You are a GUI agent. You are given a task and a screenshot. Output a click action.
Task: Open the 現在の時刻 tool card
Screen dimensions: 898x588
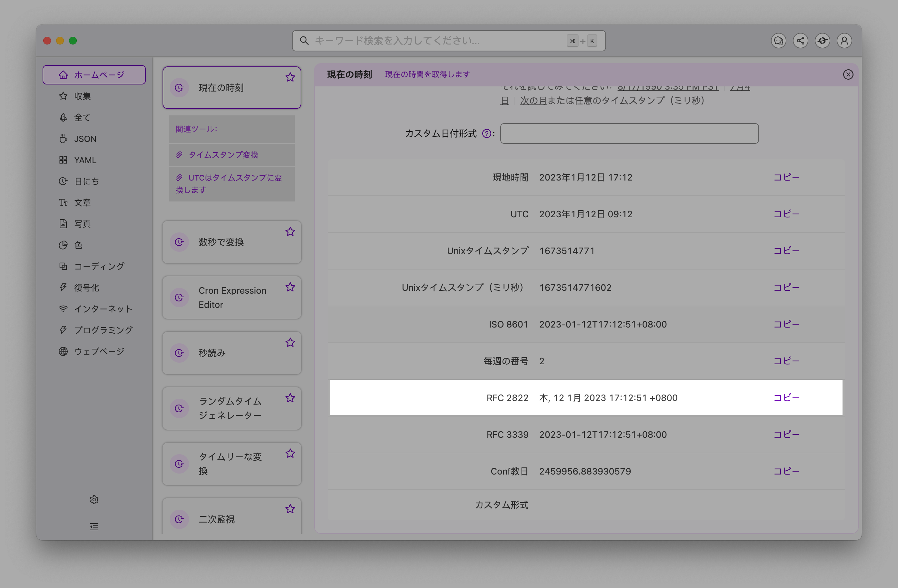[232, 88]
